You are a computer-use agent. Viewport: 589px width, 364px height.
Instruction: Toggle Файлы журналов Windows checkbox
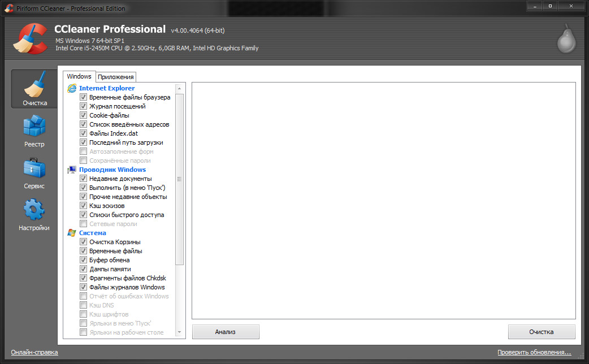pos(84,287)
